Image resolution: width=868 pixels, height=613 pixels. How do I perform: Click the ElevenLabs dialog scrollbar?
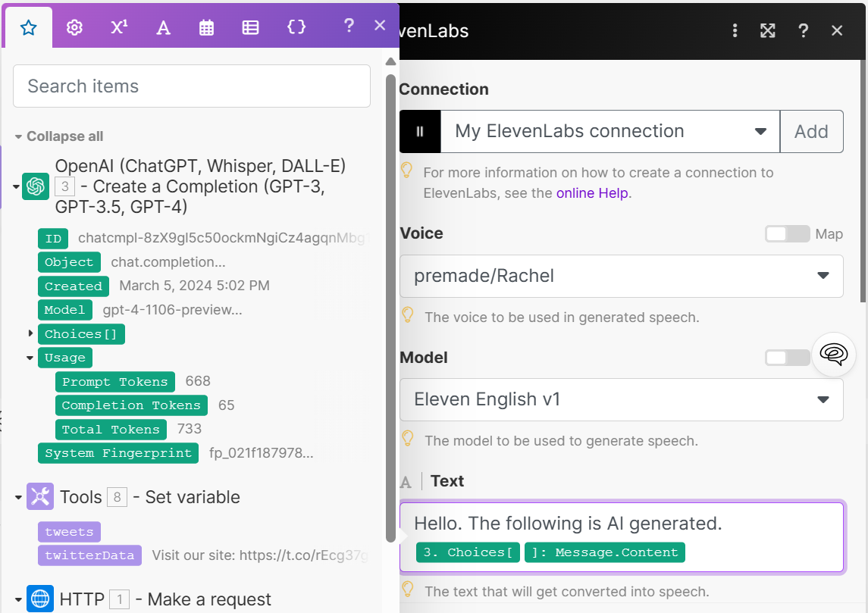tap(863, 180)
